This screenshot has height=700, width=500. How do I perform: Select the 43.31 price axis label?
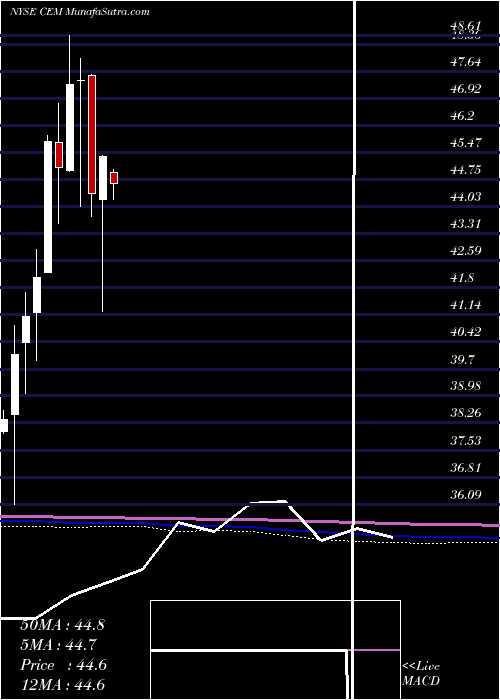(465, 224)
